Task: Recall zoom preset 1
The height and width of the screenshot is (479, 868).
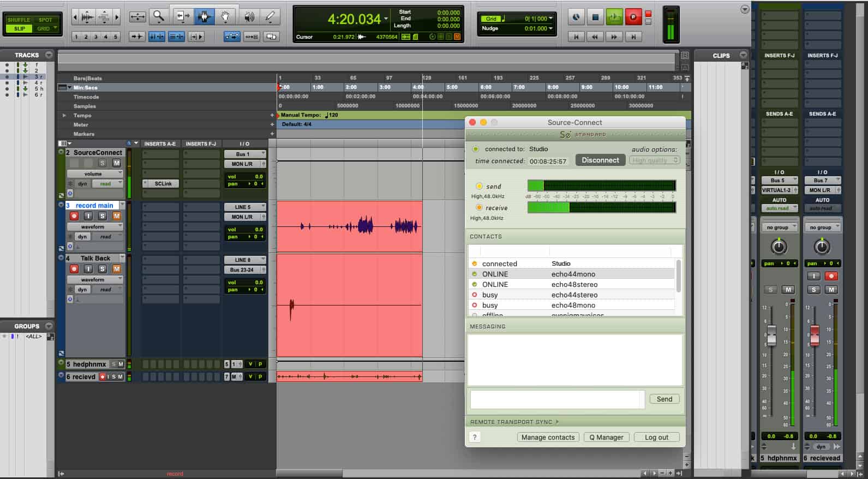Action: click(76, 37)
